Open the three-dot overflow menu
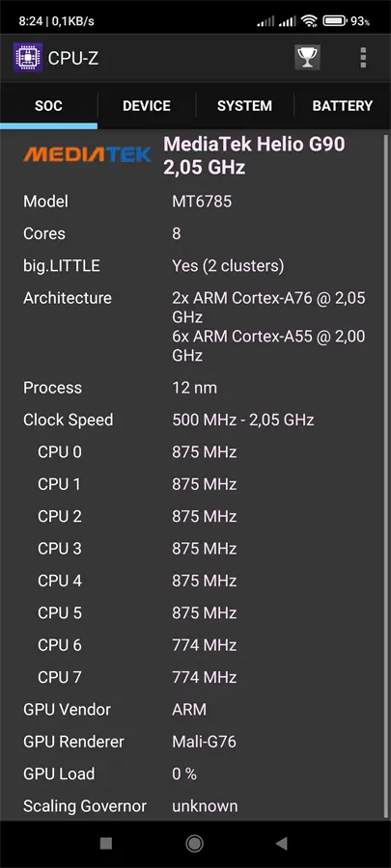Viewport: 391px width, 868px height. (x=363, y=58)
